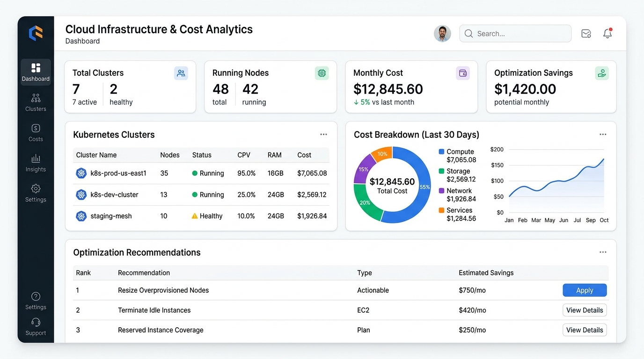
Task: Open the Optimization Recommendations more-options menu
Action: 603,252
